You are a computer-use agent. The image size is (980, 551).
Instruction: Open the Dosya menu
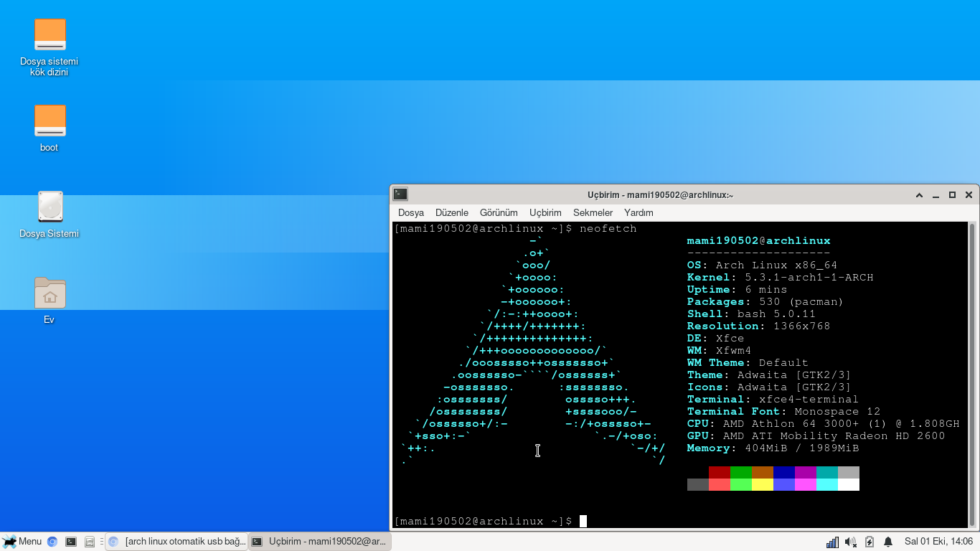pos(411,212)
